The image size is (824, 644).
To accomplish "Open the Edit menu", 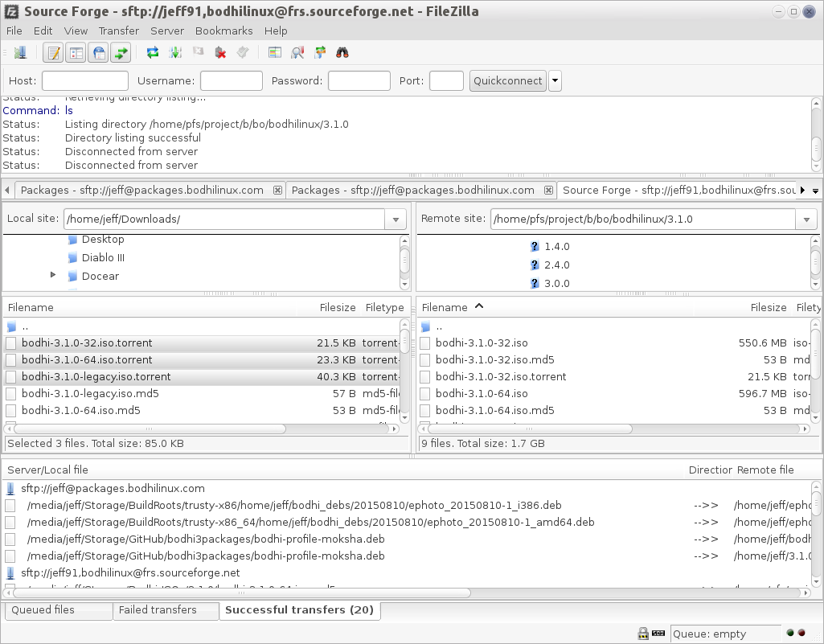I will tap(43, 31).
